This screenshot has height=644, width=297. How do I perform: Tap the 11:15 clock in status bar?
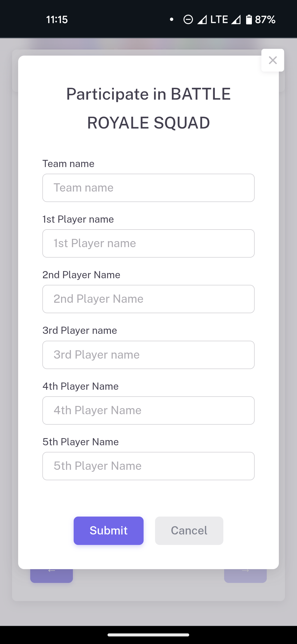tap(57, 20)
